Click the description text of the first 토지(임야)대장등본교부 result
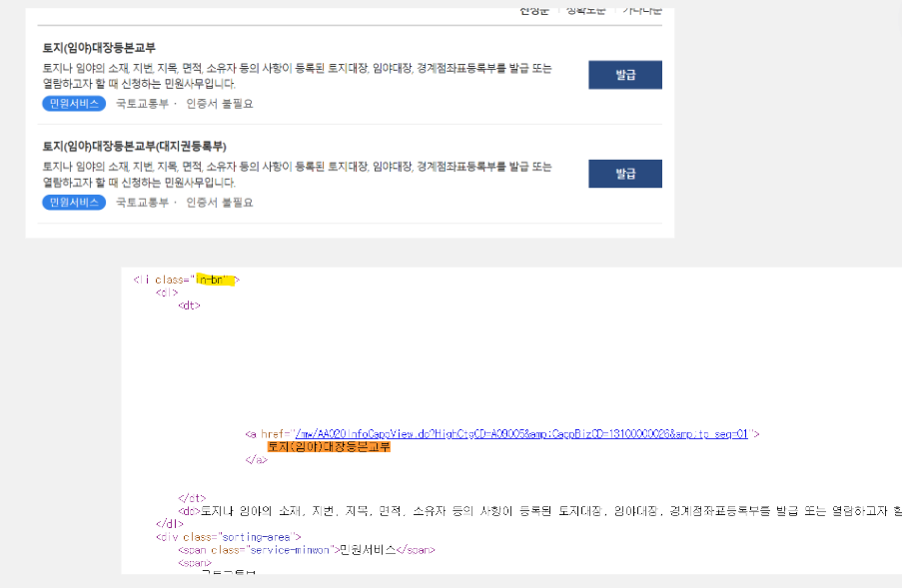The height and width of the screenshot is (588, 902). click(x=297, y=76)
